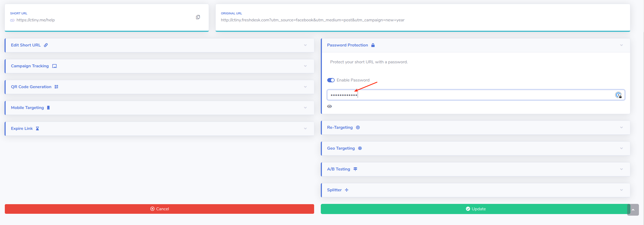Image resolution: width=644 pixels, height=225 pixels.
Task: Click into the password input field
Action: [x=476, y=95]
